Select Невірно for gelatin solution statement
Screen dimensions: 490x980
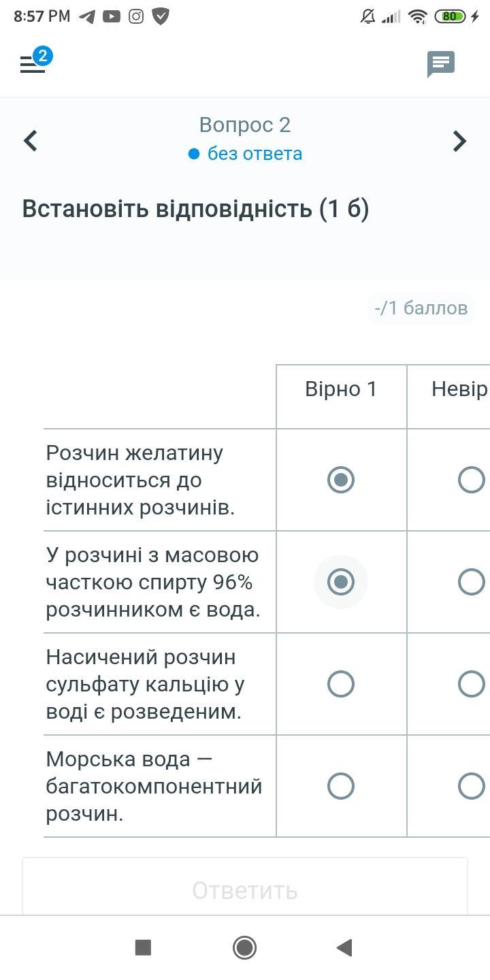click(x=472, y=480)
